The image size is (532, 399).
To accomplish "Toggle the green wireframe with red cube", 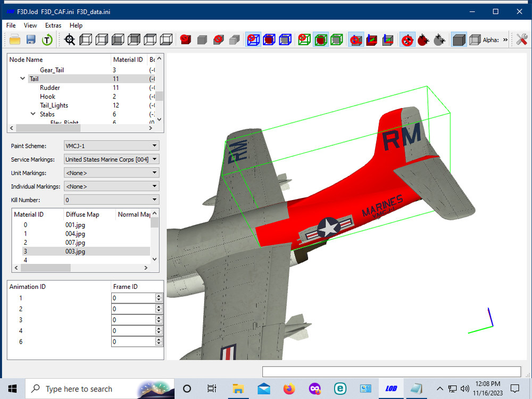I will coord(321,40).
